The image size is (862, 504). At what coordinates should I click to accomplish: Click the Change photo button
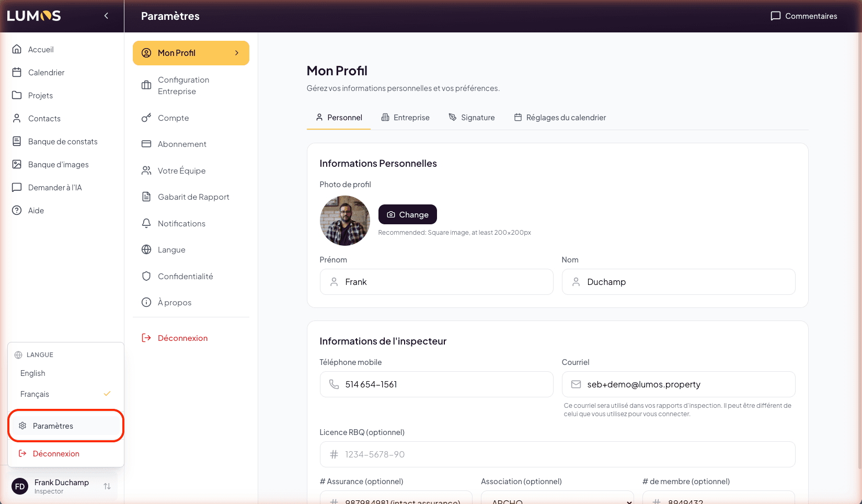click(x=407, y=214)
